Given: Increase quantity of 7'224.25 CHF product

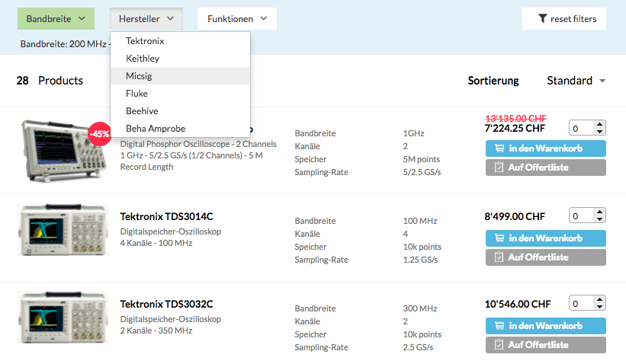Looking at the screenshot, I should tap(599, 124).
